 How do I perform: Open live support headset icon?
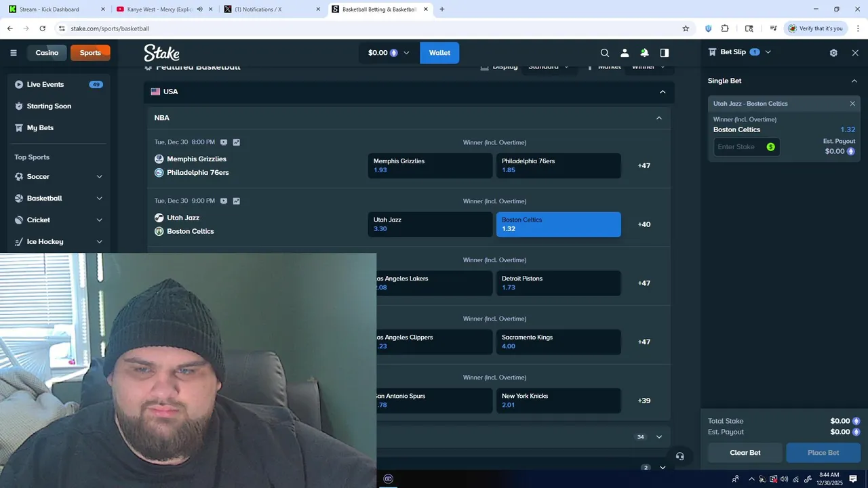(680, 456)
